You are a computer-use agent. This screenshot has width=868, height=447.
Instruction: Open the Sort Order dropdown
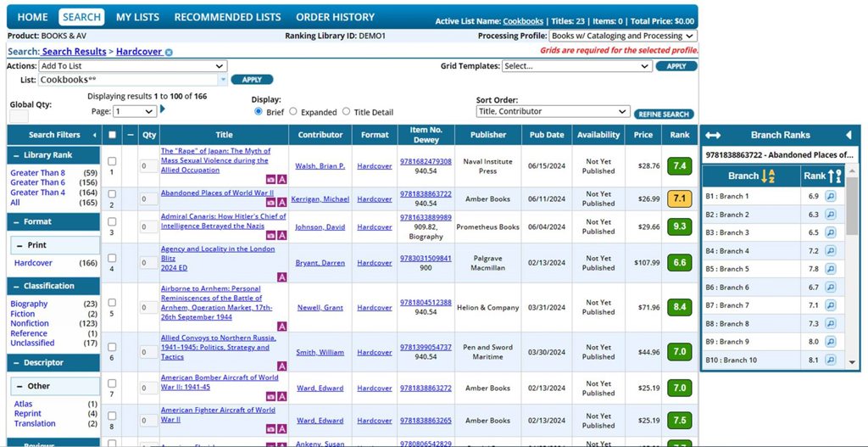552,111
